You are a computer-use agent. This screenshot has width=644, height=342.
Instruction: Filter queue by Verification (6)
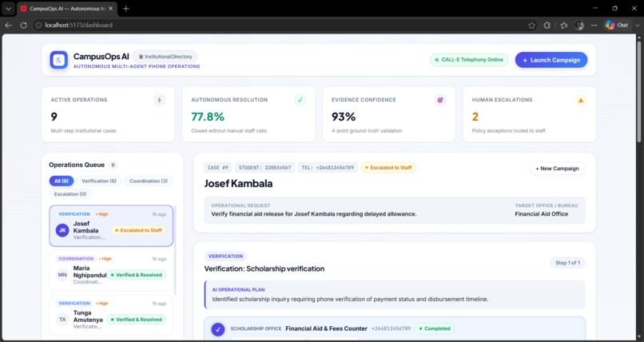[x=98, y=181]
